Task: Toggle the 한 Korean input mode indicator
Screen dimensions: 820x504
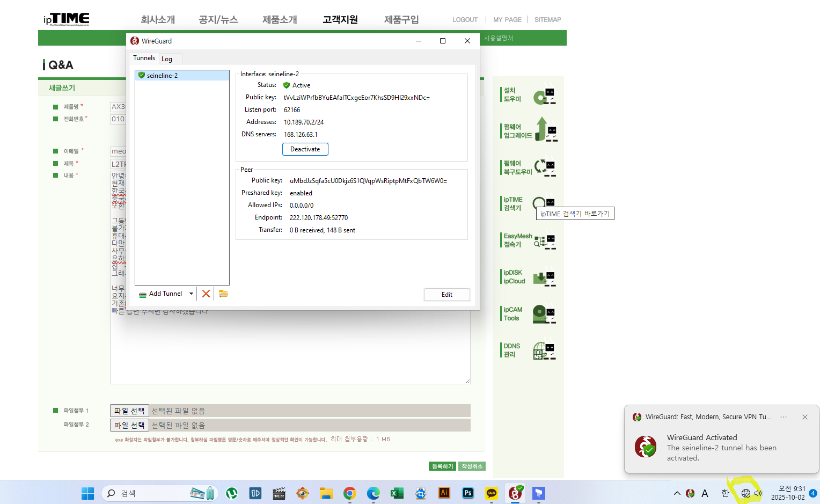Action: (x=726, y=493)
